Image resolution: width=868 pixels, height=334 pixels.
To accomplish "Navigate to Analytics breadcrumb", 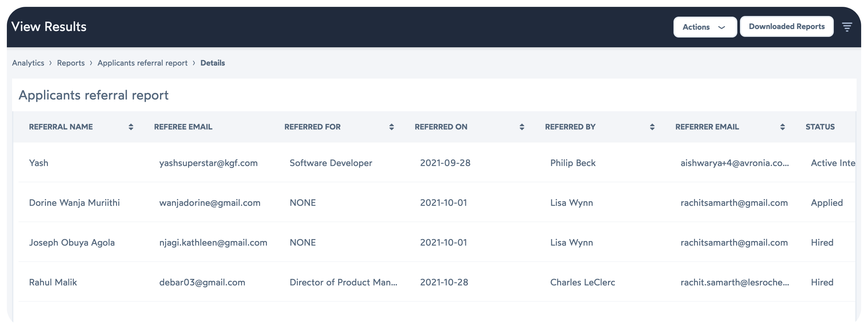I will (x=28, y=63).
